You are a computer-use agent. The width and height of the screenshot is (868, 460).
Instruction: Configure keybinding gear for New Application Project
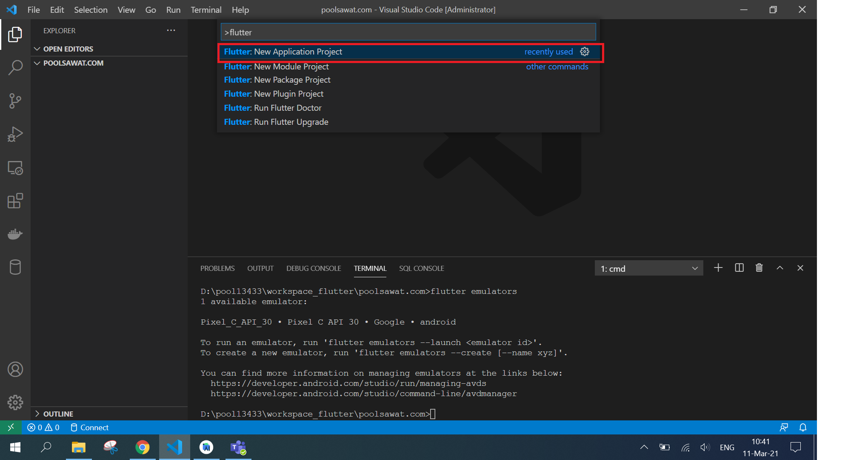(585, 52)
